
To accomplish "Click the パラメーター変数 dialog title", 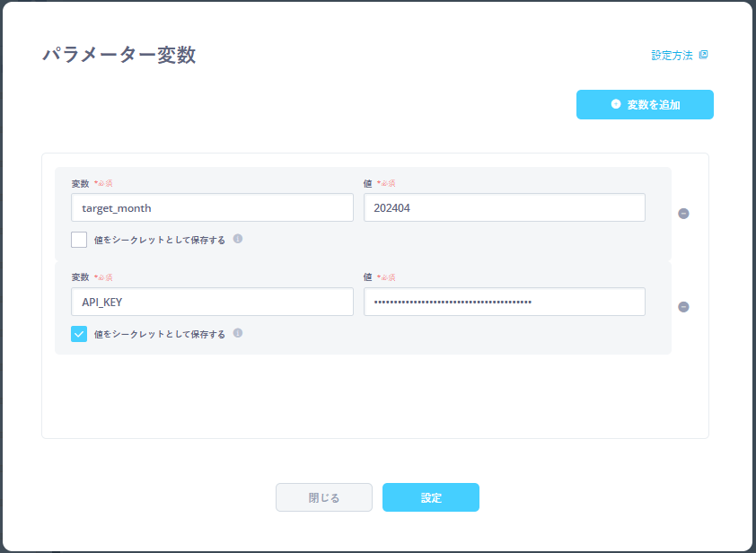I will [x=119, y=55].
